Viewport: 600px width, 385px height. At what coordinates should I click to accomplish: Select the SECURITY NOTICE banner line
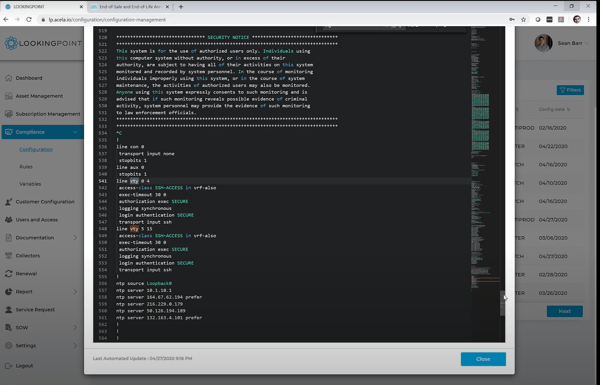tap(227, 38)
